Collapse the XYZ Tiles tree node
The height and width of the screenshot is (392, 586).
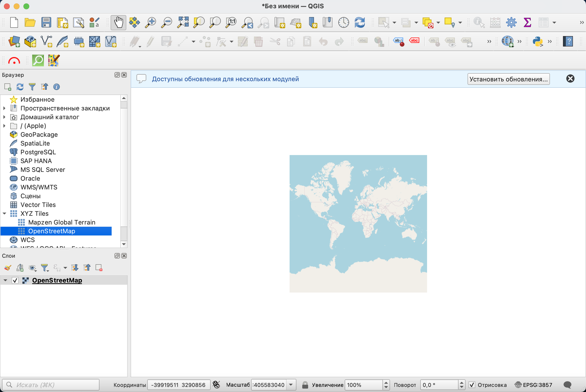point(4,214)
